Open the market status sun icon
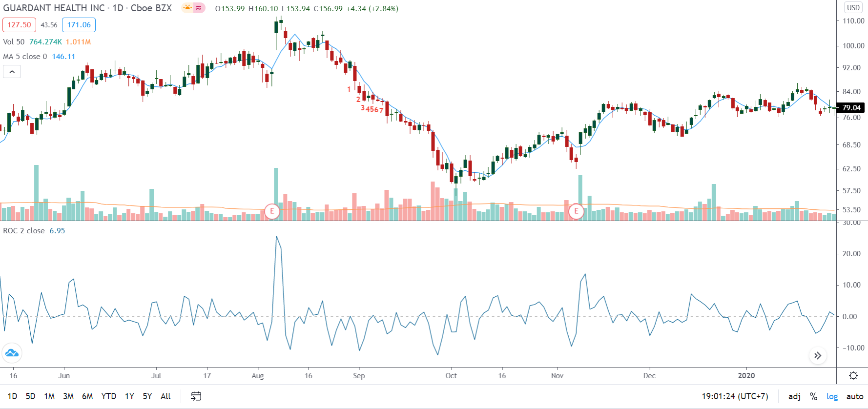 pyautogui.click(x=187, y=8)
